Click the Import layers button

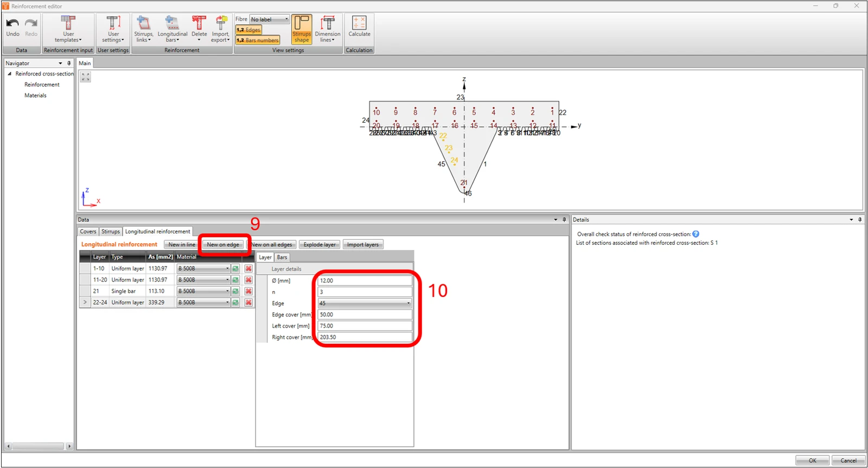(363, 245)
